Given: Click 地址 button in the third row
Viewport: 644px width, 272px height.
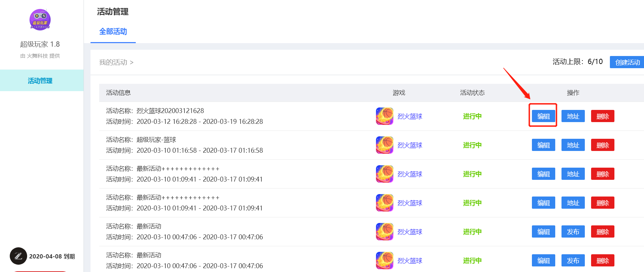Looking at the screenshot, I should [x=573, y=174].
